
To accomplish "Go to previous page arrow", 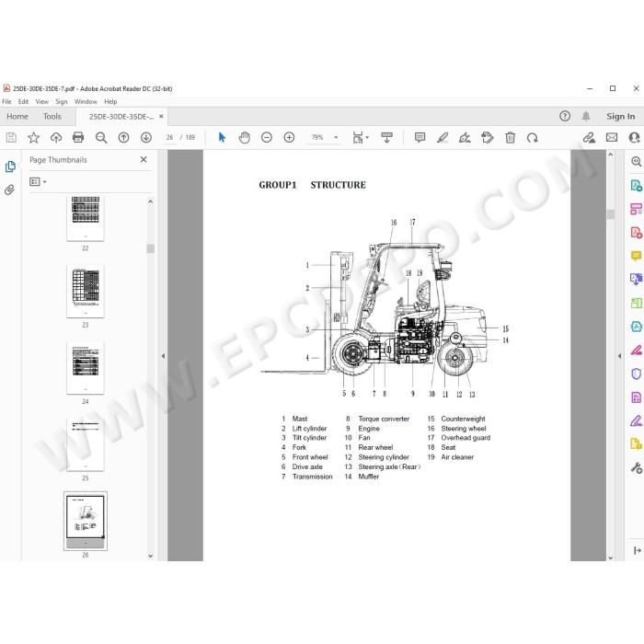I will [123, 138].
